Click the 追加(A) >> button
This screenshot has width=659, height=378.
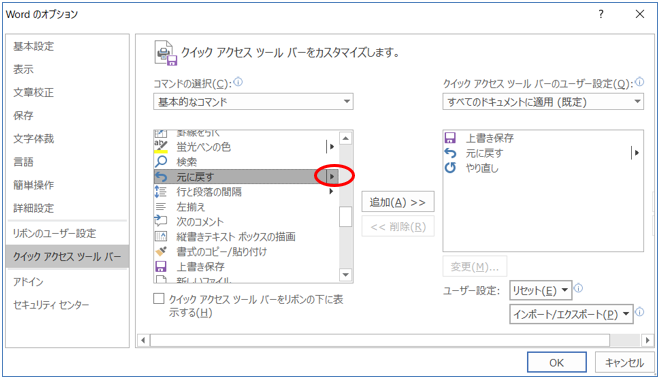point(398,202)
